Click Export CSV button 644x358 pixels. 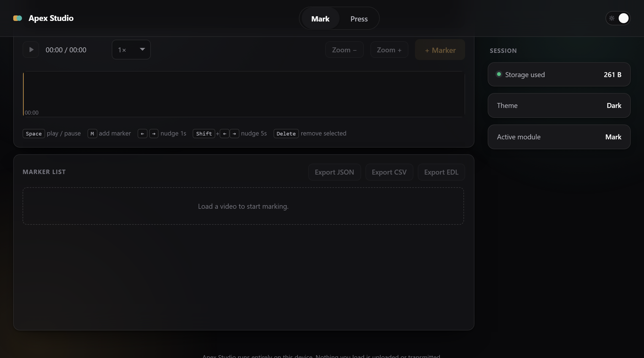click(389, 172)
